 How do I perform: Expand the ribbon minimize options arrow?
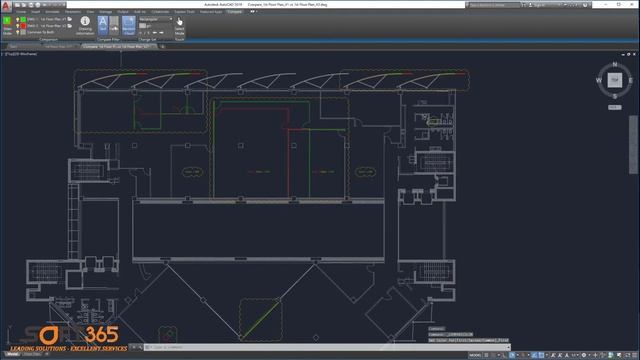click(x=253, y=12)
